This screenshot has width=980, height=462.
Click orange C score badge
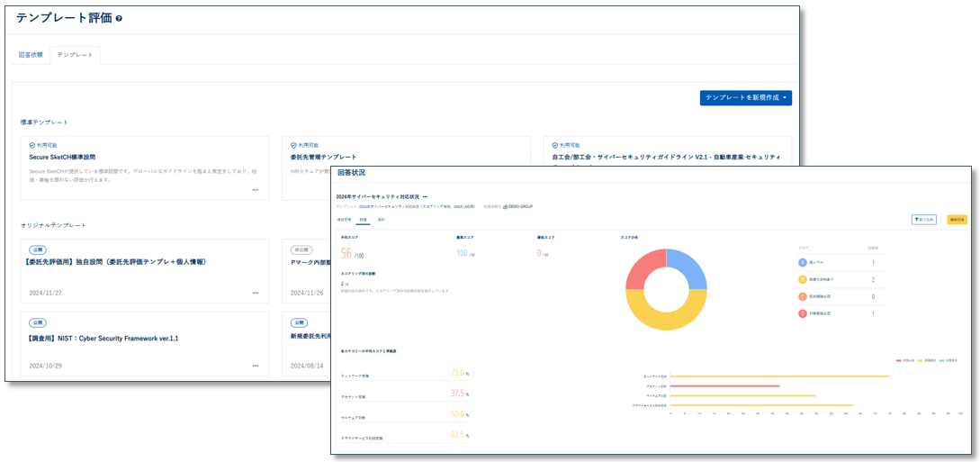click(x=803, y=296)
